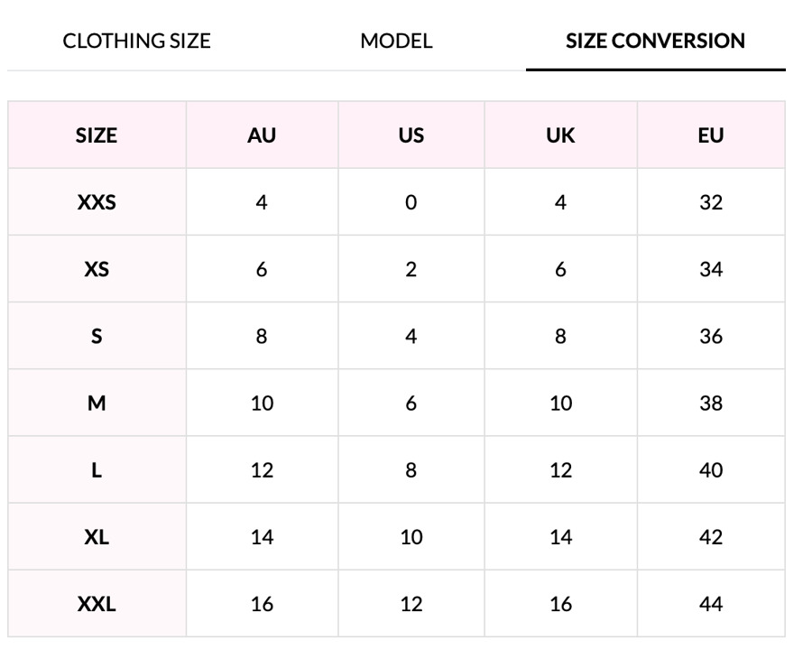
Task: Select the XL row label
Action: click(97, 536)
